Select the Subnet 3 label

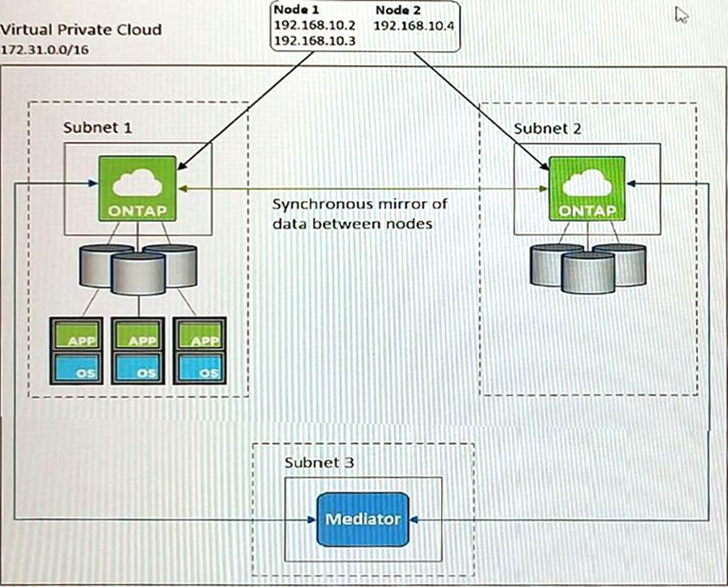pos(319,462)
